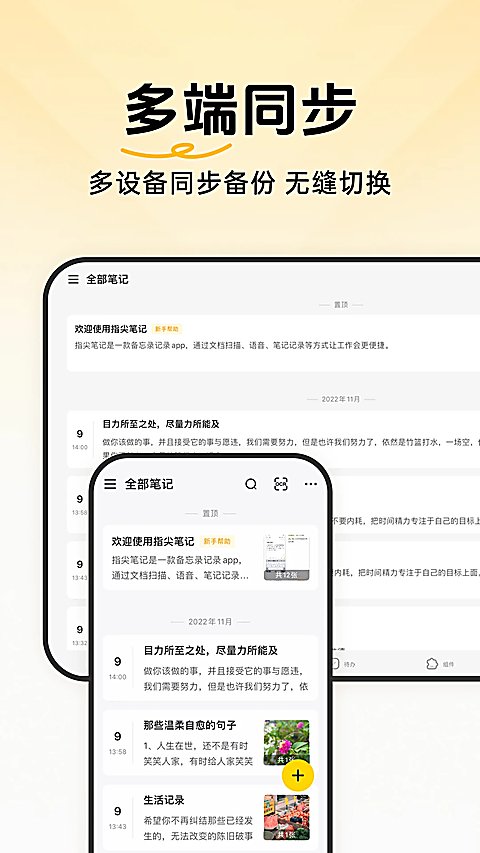Open tablet note 目力所至之处，尽量力所能及
The image size is (480, 853).
[x=273, y=439]
